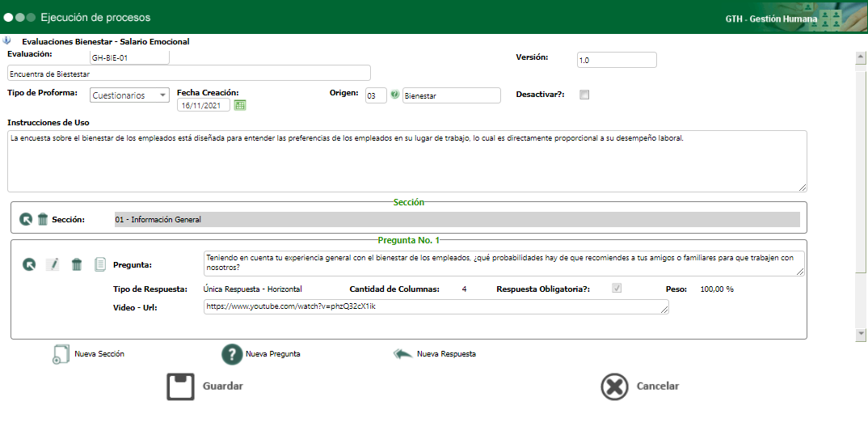The image size is (868, 422).
Task: Click the blue info icon beside Evaluaciones Bienestar title
Action: click(6, 40)
